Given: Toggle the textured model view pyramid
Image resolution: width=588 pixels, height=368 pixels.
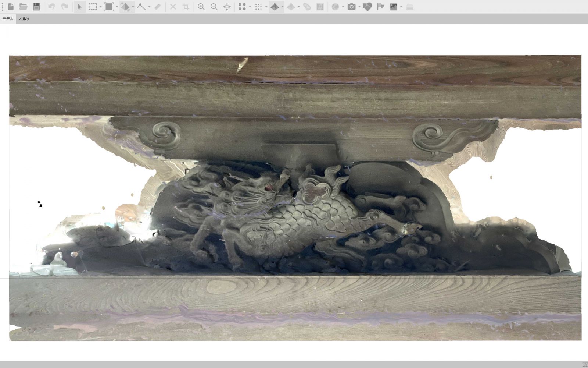Looking at the screenshot, I should 275,7.
